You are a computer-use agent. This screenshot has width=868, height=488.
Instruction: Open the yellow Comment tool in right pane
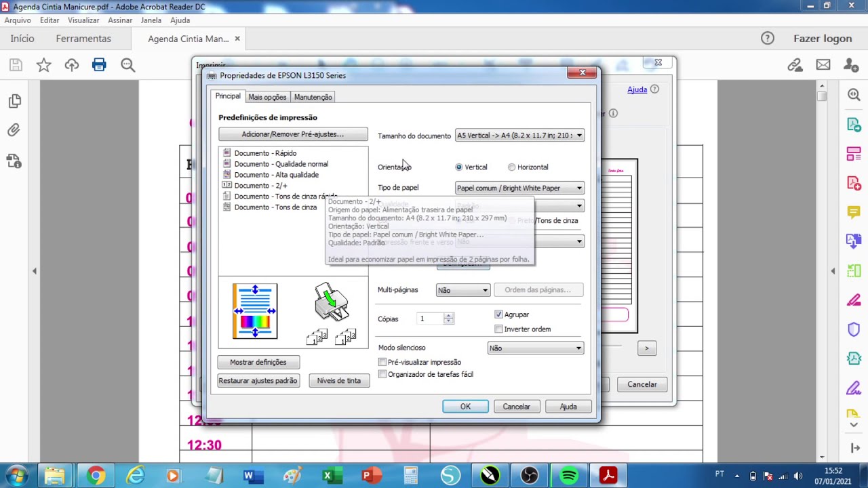pos(854,212)
